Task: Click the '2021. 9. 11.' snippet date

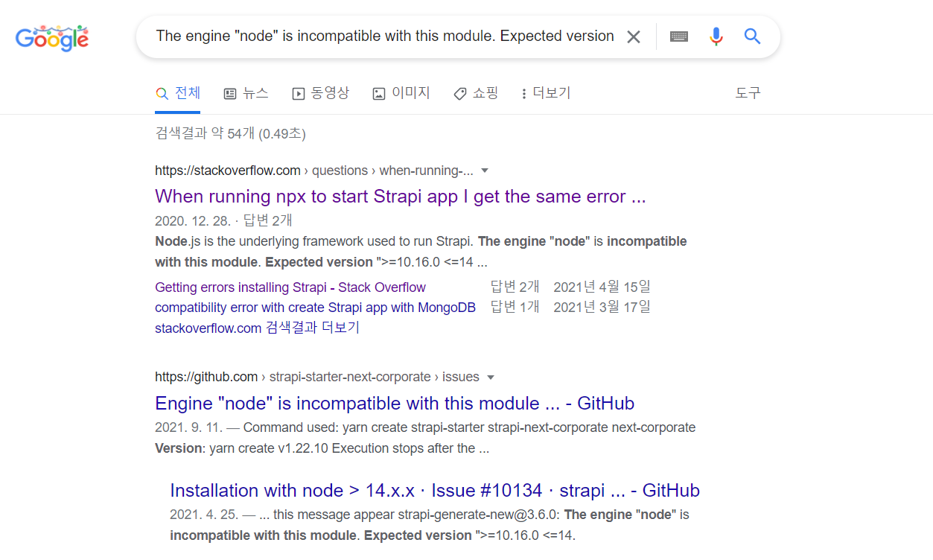Action: pyautogui.click(x=190, y=428)
